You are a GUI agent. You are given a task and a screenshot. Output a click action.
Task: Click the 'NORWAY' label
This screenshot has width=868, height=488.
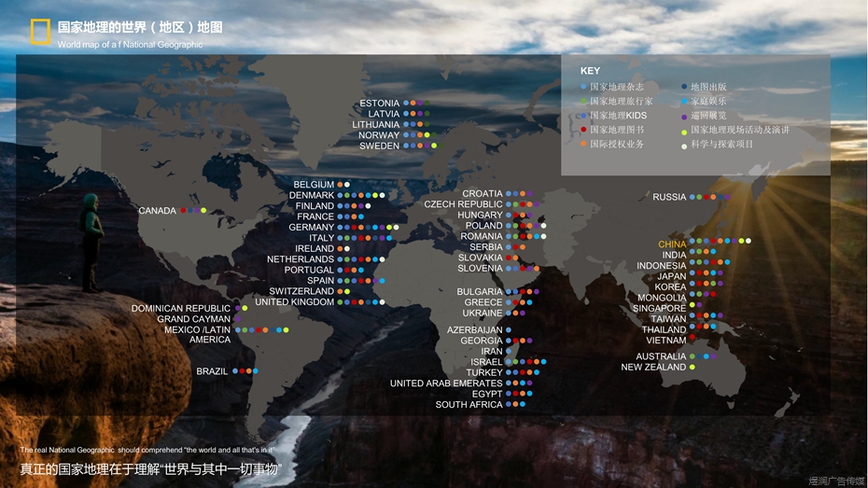pos(379,135)
